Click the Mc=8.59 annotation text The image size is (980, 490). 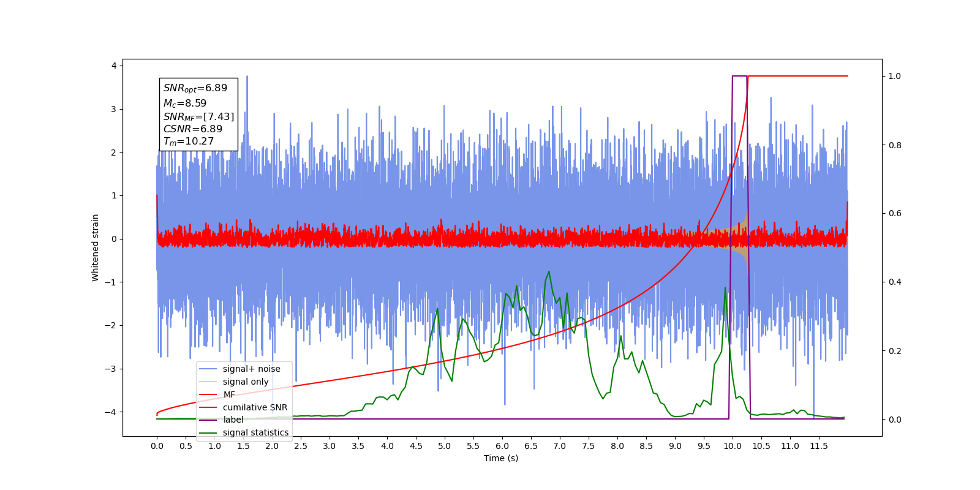(x=184, y=103)
